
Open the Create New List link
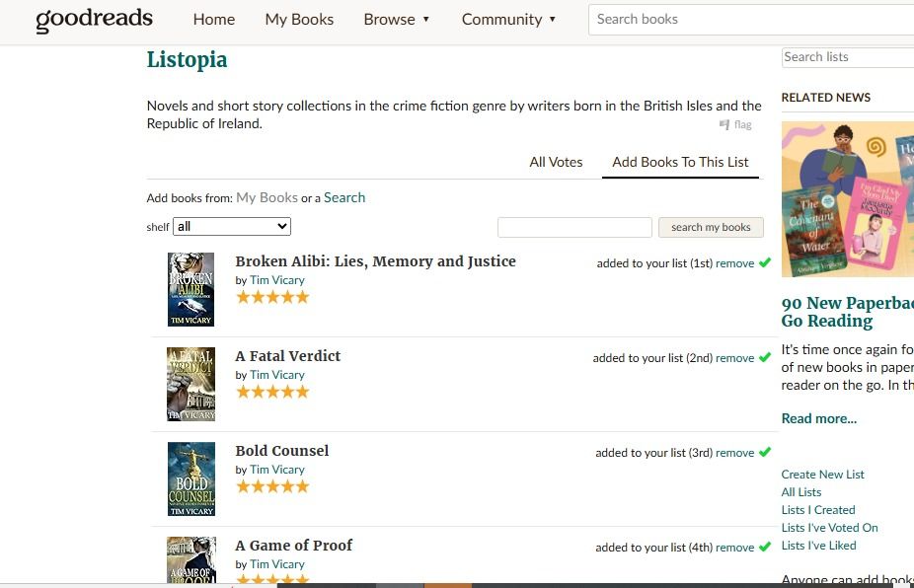pos(822,475)
